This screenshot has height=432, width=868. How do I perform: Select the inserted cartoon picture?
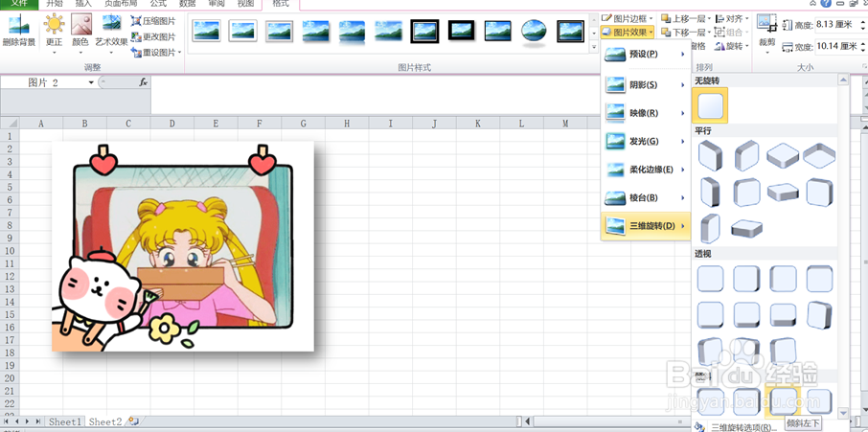click(183, 246)
